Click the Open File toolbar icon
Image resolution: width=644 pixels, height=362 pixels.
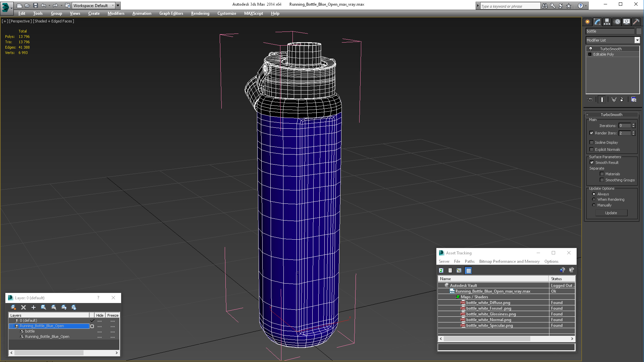(27, 5)
